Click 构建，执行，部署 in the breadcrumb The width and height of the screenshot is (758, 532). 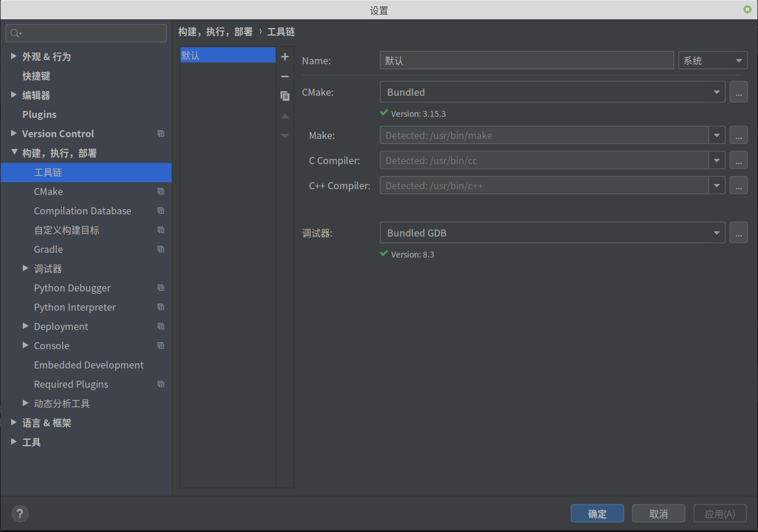click(x=215, y=32)
